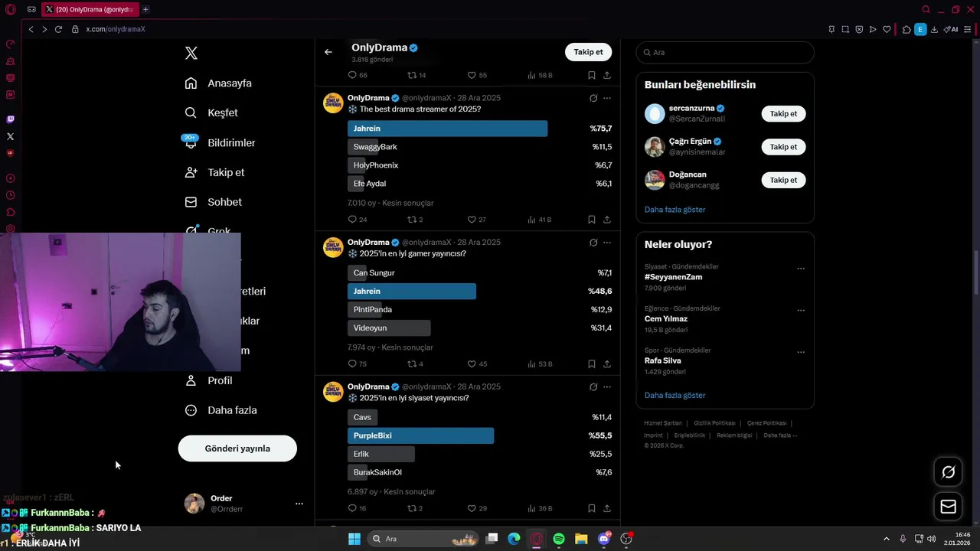
Task: Open Keşfet explore page
Action: [211, 112]
